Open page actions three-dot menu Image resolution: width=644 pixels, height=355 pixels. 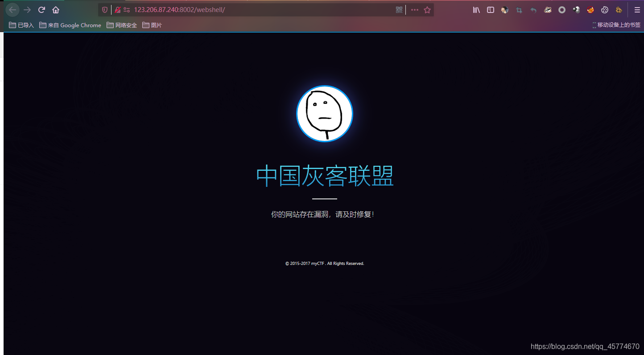click(415, 10)
